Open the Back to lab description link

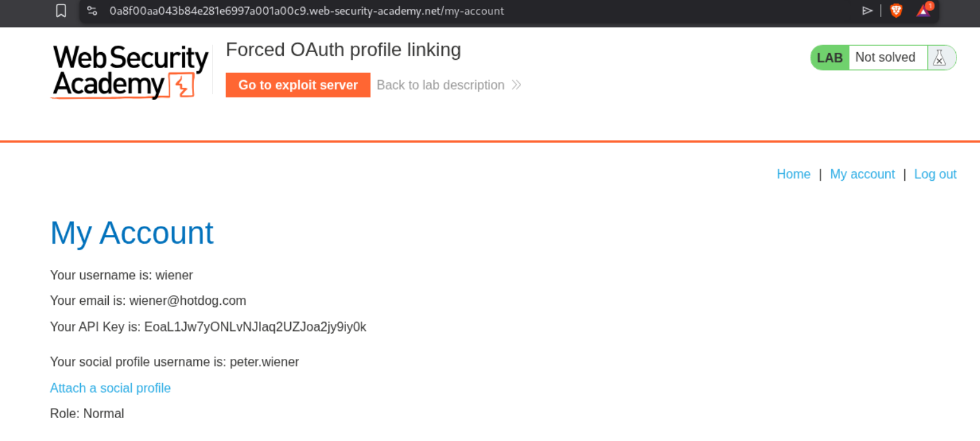point(440,85)
